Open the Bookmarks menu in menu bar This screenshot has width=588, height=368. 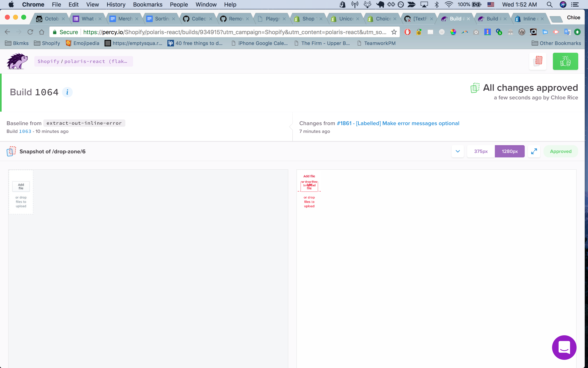click(148, 4)
